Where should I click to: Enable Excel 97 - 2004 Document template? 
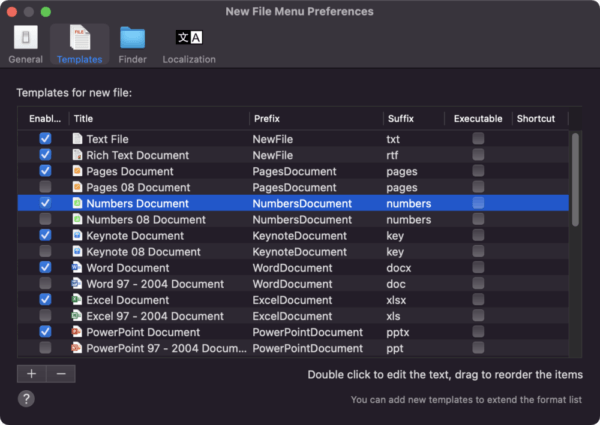point(45,315)
